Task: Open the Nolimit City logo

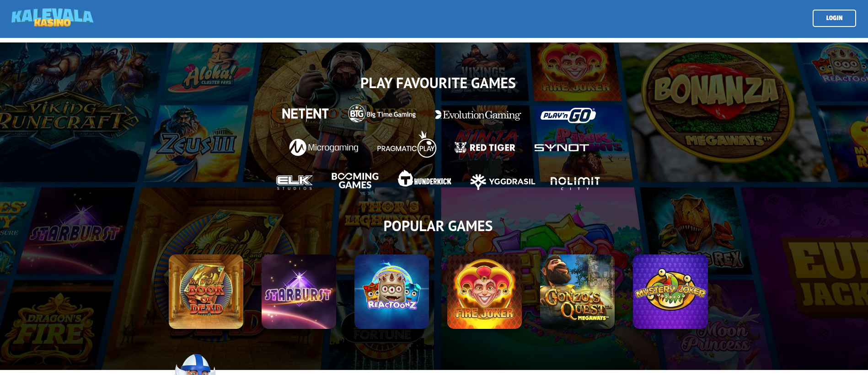Action: [575, 183]
